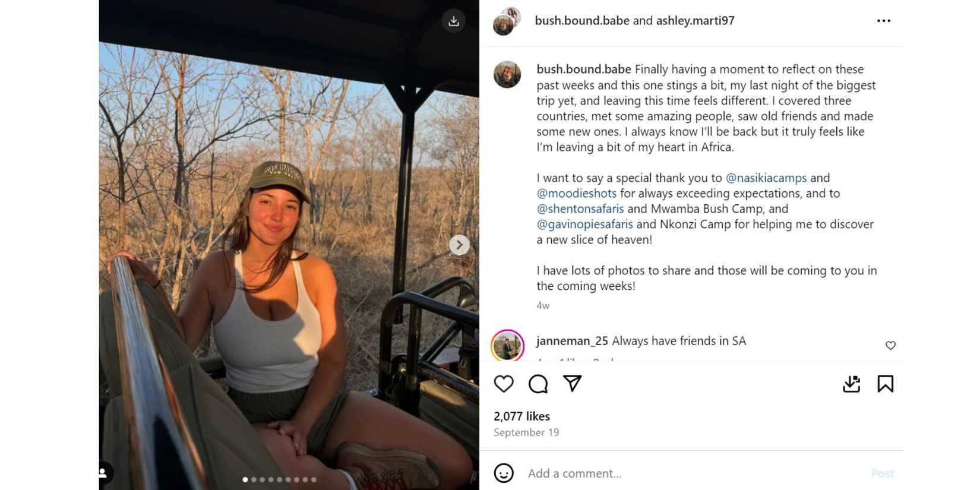Open the @nasikiacamps mention
This screenshot has width=980, height=490.
766,178
